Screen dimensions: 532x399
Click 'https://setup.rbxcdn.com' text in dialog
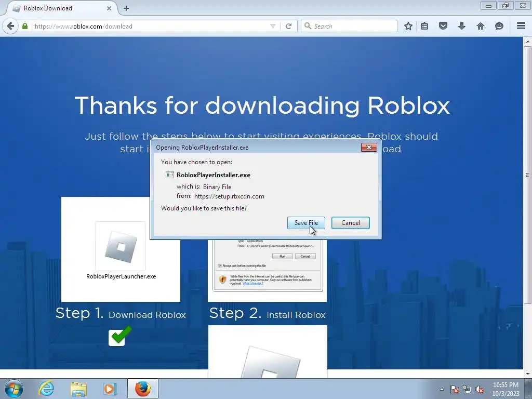(229, 196)
